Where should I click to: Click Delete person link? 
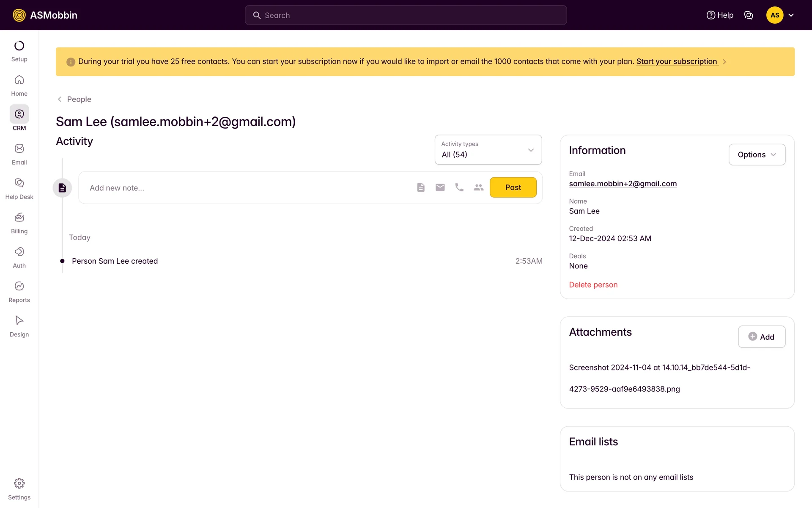(x=593, y=285)
